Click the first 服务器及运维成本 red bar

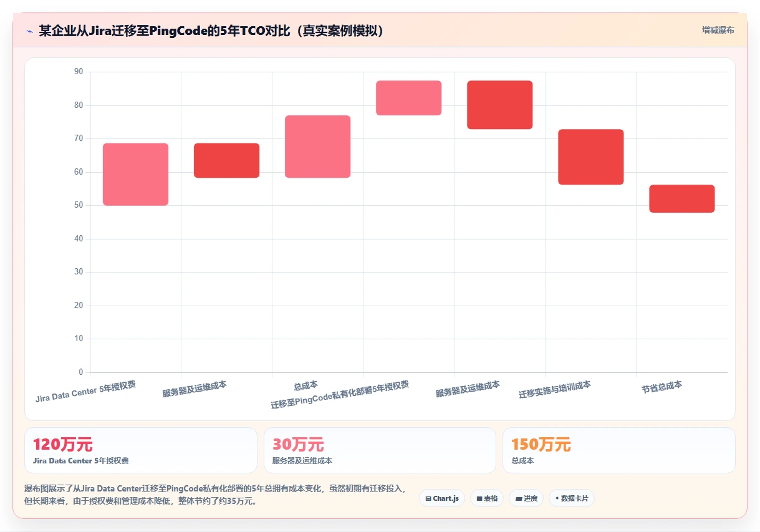[x=226, y=160]
